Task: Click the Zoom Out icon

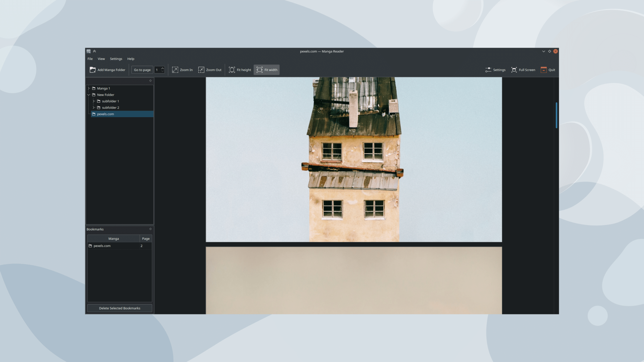Action: click(x=201, y=70)
